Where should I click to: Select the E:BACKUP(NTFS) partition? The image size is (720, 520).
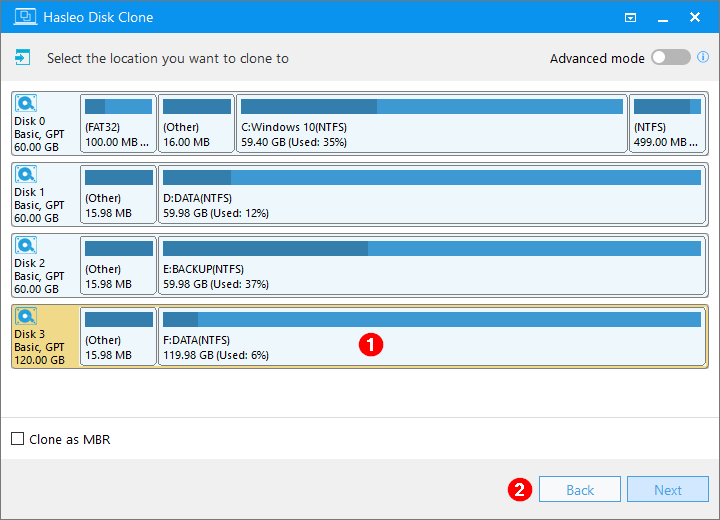click(432, 265)
